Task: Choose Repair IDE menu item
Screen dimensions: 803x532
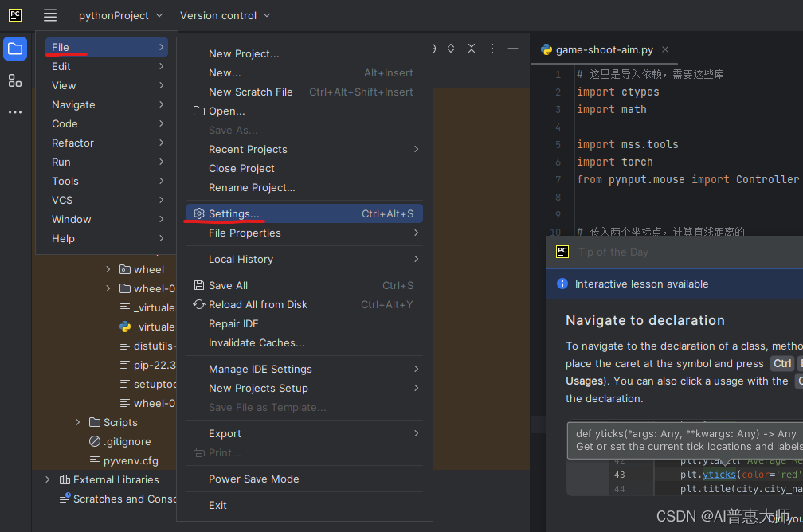Action: point(304,323)
